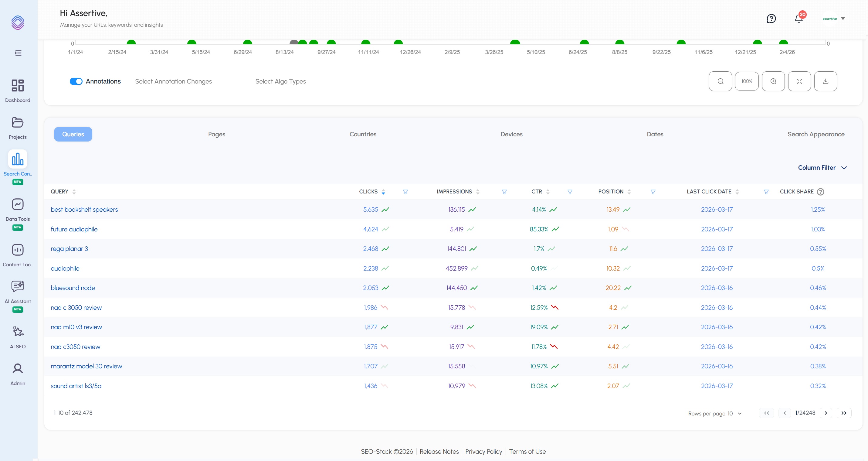Collapse the sidebar menu toggle
The width and height of the screenshot is (868, 461).
[18, 53]
